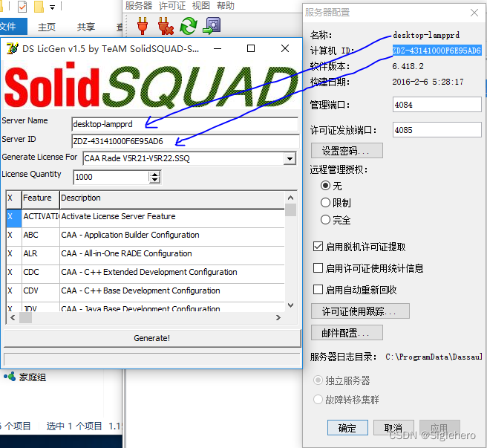This screenshot has width=487, height=448.
Task: Disable the 启用脱机许可证提取 checkbox
Action: tap(318, 247)
